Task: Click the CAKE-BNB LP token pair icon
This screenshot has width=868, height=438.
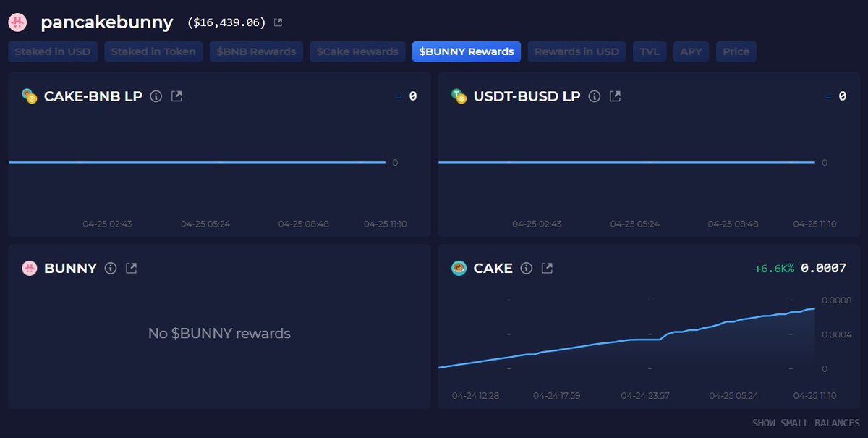Action: click(x=29, y=96)
